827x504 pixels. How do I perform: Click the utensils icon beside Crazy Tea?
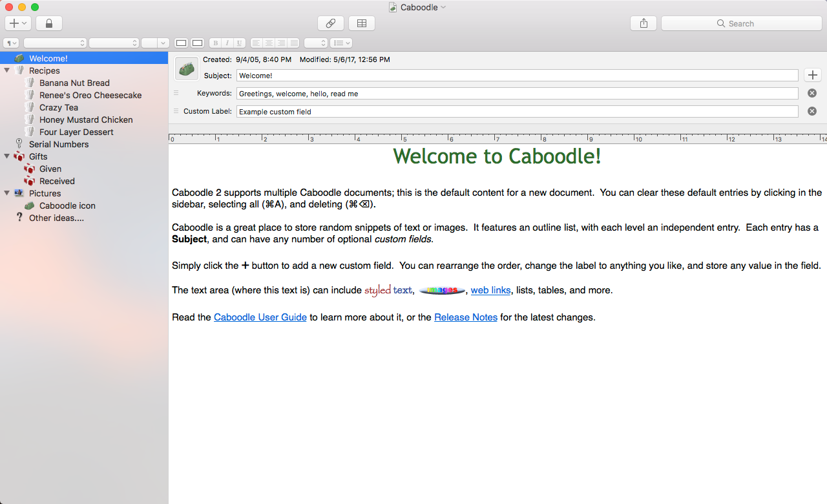(x=30, y=107)
